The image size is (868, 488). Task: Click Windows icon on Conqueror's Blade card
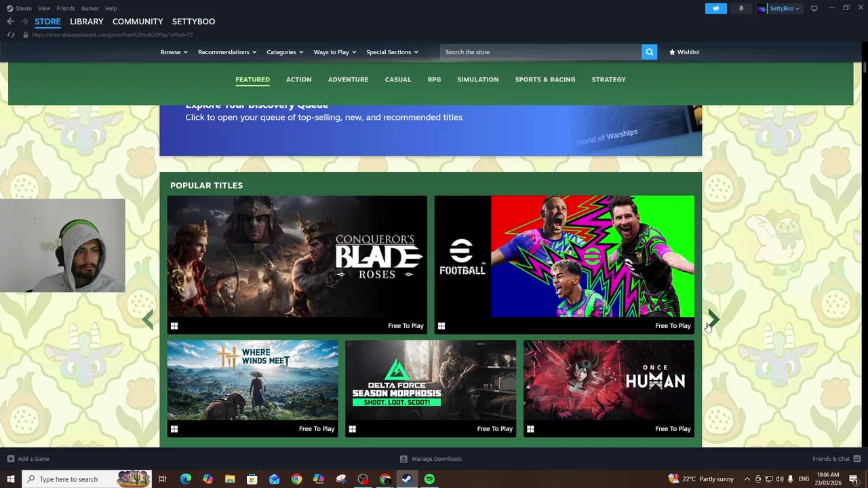pos(174,326)
